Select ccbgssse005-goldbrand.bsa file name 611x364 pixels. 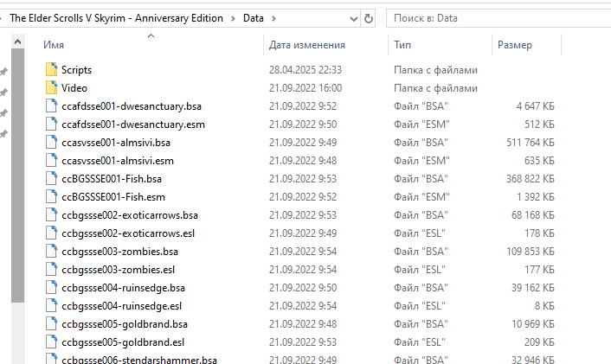tap(125, 324)
